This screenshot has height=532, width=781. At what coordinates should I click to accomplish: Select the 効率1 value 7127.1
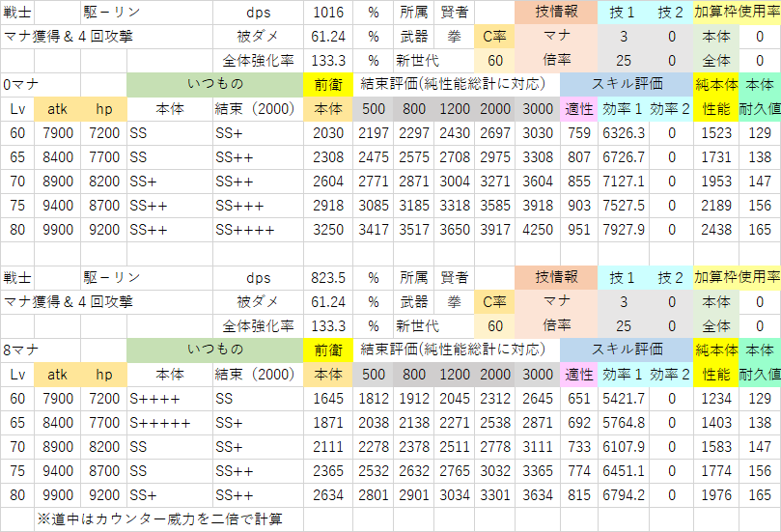(x=624, y=182)
